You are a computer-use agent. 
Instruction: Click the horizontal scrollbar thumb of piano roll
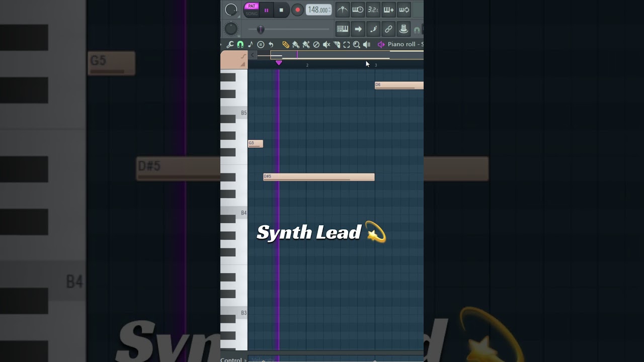347,55
